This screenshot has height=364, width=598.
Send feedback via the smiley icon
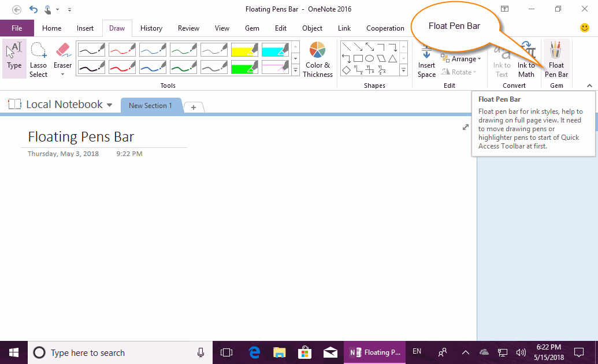click(x=584, y=28)
